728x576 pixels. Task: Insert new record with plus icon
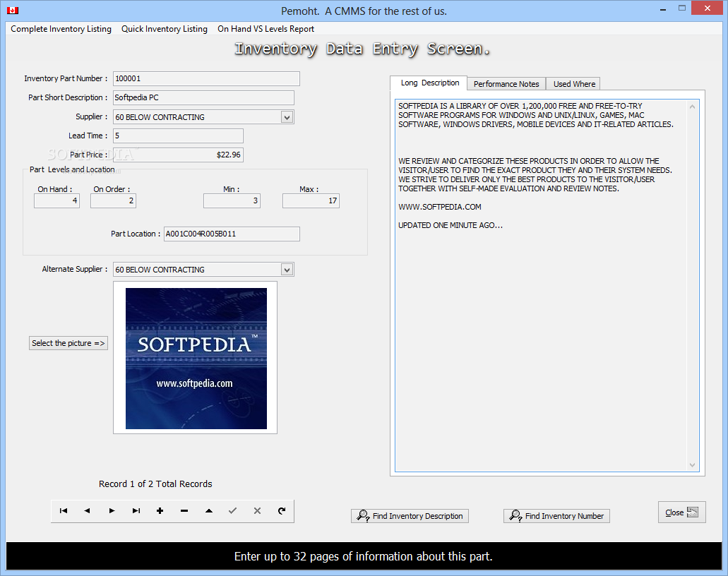pos(160,510)
